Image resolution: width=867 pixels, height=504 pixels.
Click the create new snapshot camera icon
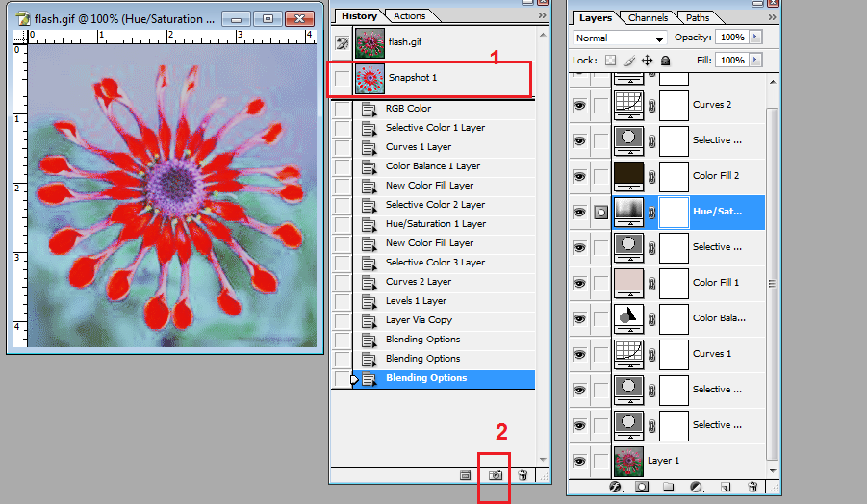497,475
